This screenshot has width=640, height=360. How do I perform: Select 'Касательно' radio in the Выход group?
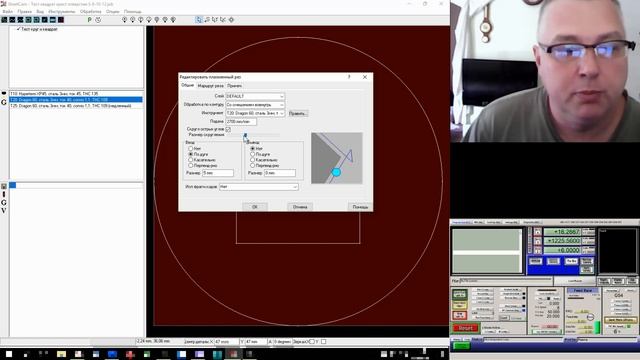pyautogui.click(x=253, y=160)
